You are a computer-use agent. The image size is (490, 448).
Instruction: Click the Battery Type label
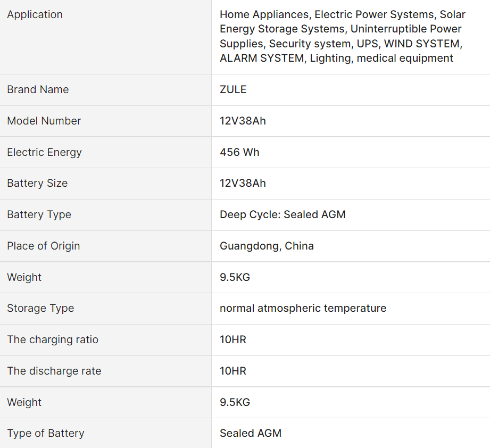coord(39,214)
